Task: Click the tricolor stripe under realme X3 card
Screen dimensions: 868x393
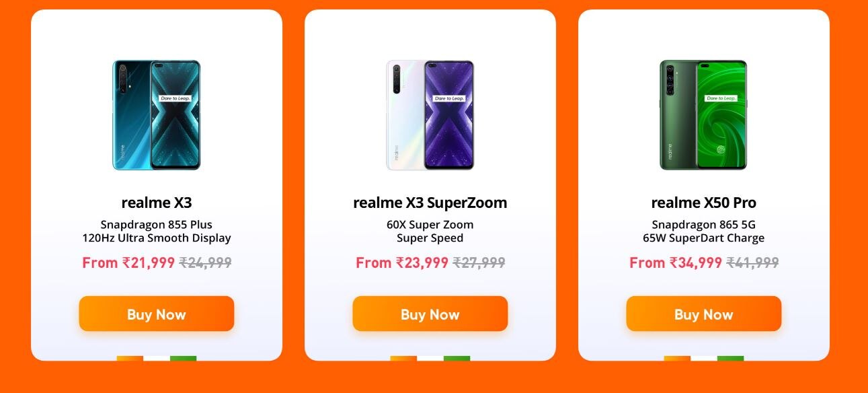Action: pyautogui.click(x=157, y=359)
